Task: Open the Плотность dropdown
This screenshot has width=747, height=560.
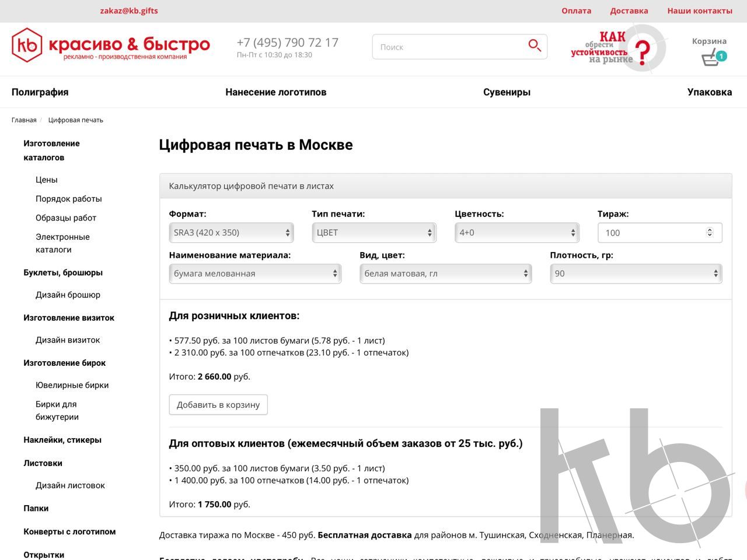Action: click(635, 273)
